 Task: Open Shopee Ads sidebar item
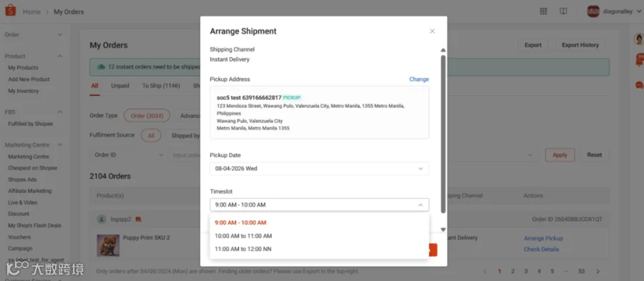click(x=22, y=179)
